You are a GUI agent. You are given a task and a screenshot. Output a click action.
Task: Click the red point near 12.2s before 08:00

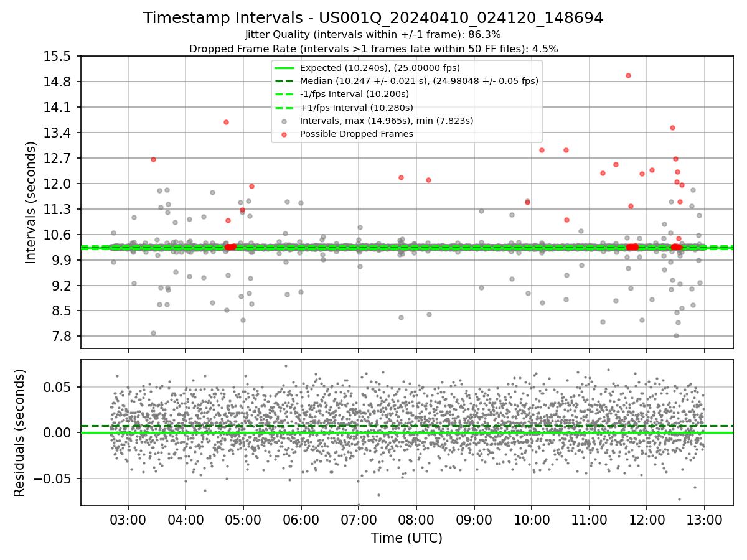(401, 177)
